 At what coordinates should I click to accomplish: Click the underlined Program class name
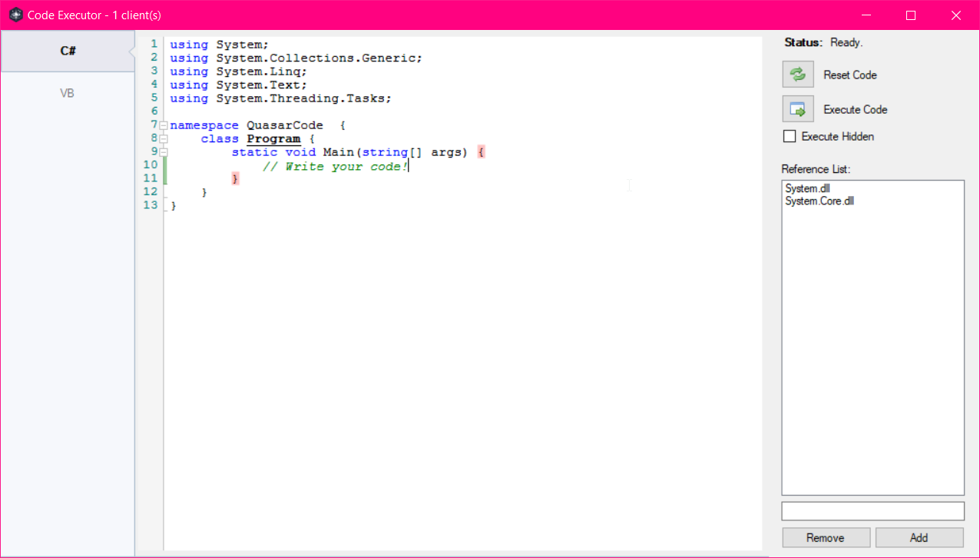coord(273,139)
